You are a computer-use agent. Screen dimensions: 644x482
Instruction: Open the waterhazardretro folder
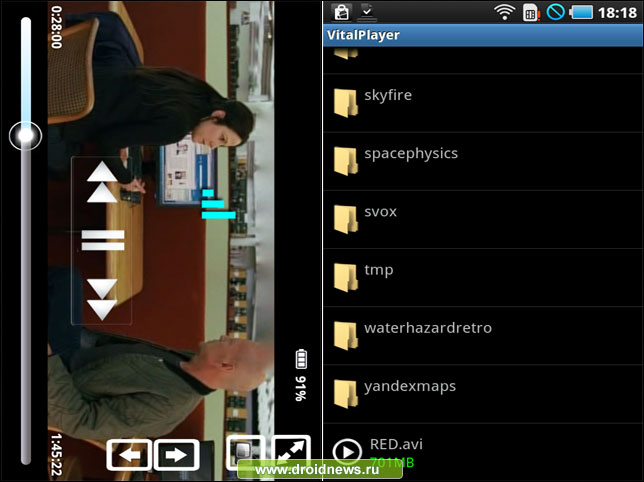(483, 336)
